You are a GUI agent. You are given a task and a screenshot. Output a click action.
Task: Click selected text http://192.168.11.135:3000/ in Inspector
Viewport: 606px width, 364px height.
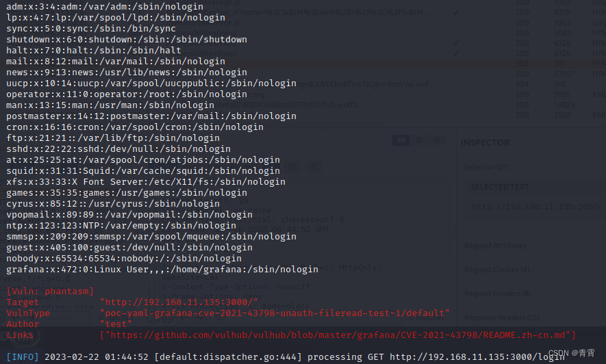pyautogui.click(x=537, y=207)
